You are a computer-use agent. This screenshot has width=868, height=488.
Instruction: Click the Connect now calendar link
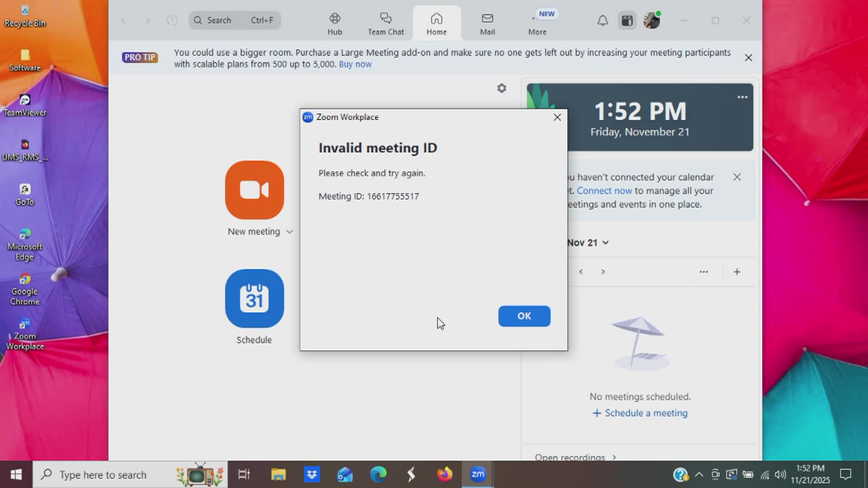click(x=604, y=191)
